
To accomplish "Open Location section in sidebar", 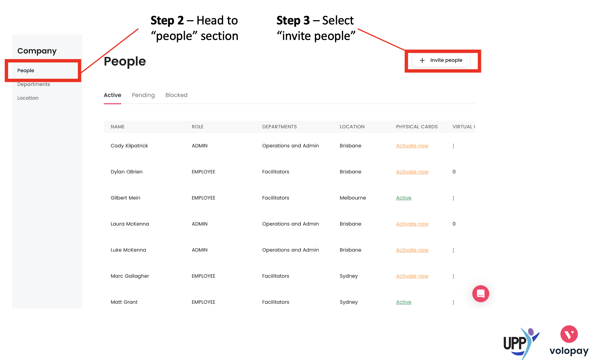I will [x=28, y=98].
